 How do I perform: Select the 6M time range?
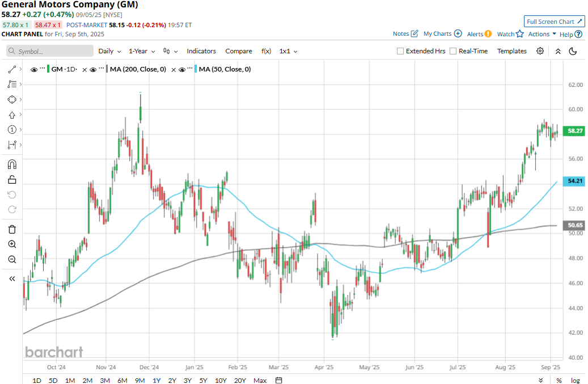click(122, 380)
